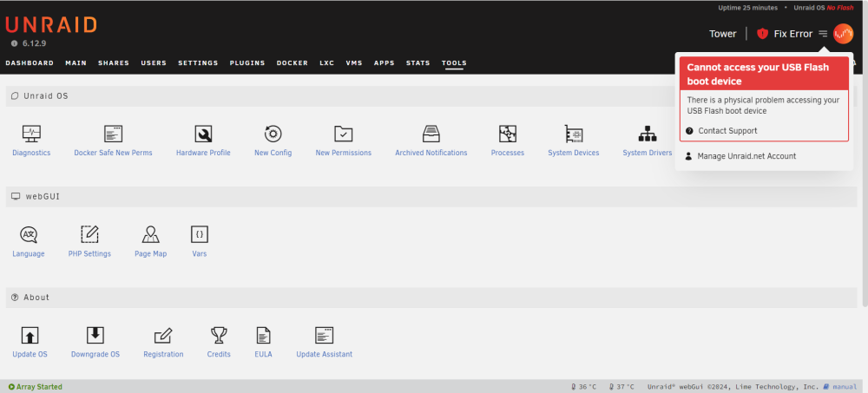Open the Language speech-bubble icon

(29, 235)
